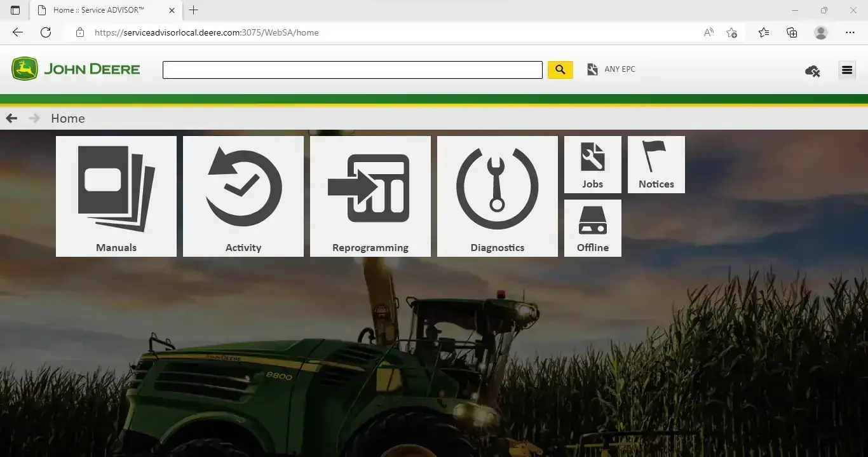The image size is (868, 457).
Task: Open the Activity tile
Action: point(243,196)
